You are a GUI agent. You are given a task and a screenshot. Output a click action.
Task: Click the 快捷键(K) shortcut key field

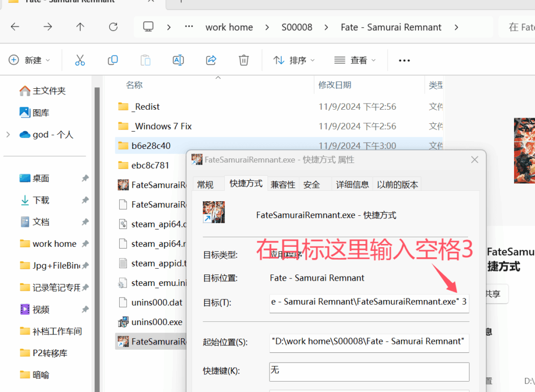369,371
